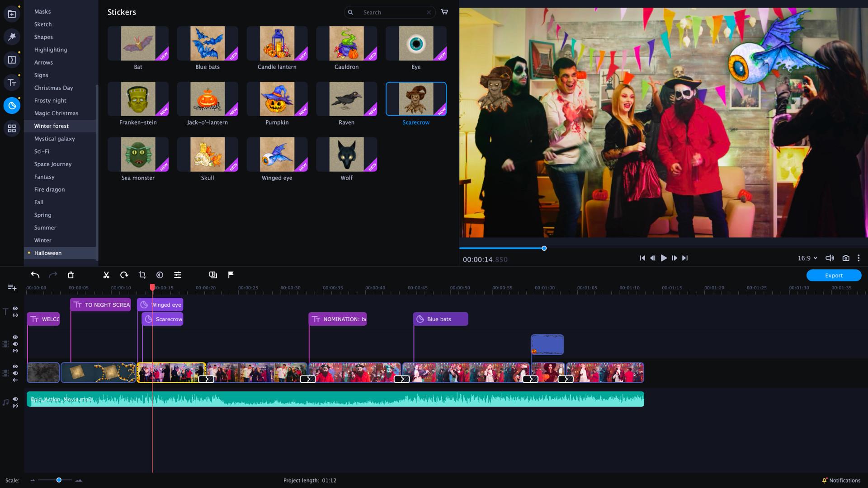Open the Color adjustments tool

coord(160,275)
